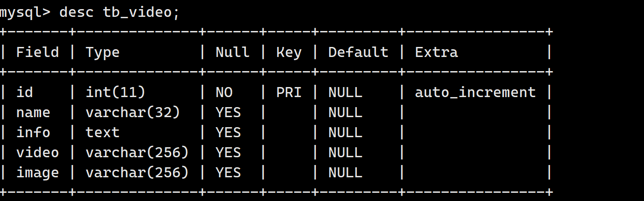
Task: Click the Field column header
Action: click(37, 52)
